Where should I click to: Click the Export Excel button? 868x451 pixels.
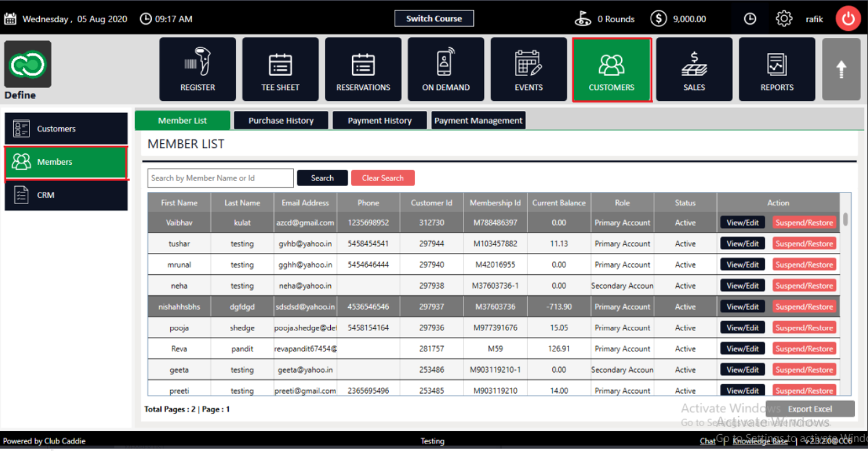(x=810, y=409)
